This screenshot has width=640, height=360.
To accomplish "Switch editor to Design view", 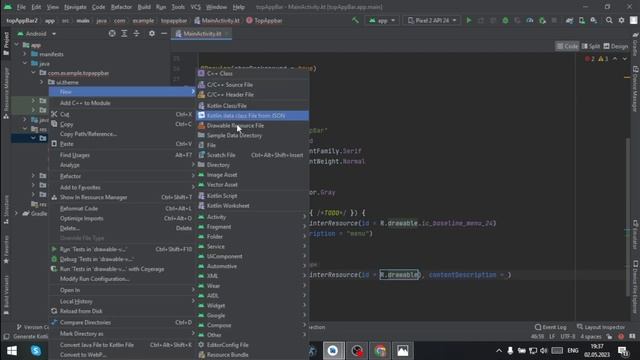I will (x=616, y=47).
